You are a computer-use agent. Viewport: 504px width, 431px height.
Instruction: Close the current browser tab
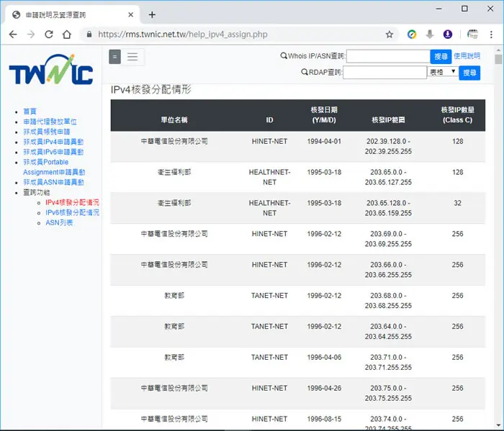pyautogui.click(x=131, y=15)
